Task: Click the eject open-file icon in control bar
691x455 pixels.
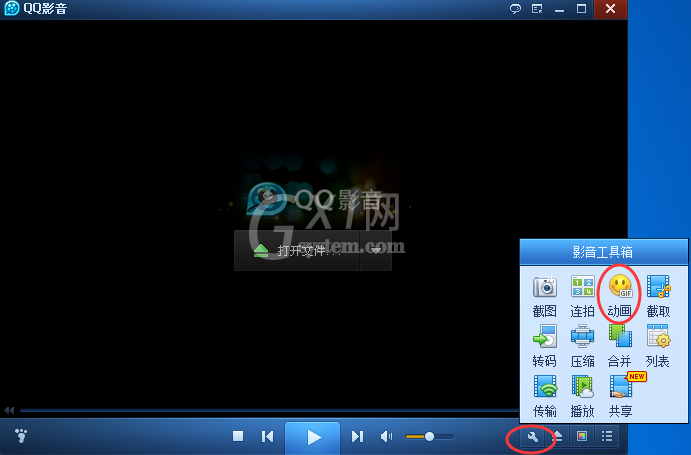Action: (x=557, y=437)
